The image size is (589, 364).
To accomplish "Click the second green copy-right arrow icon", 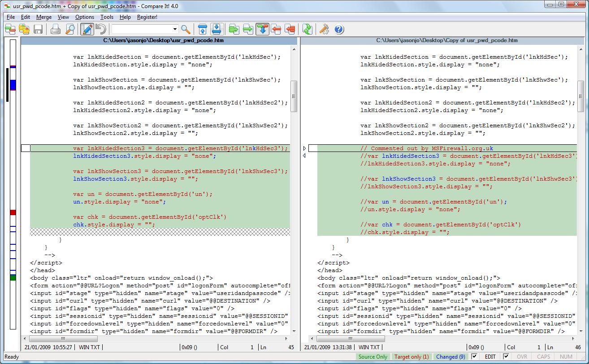I will [x=248, y=30].
